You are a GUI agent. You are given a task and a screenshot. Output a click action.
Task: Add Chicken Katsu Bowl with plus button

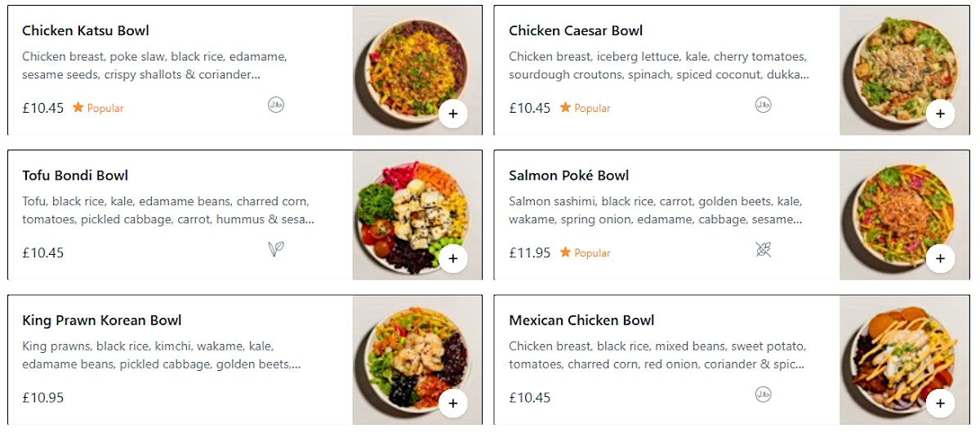pos(453,114)
